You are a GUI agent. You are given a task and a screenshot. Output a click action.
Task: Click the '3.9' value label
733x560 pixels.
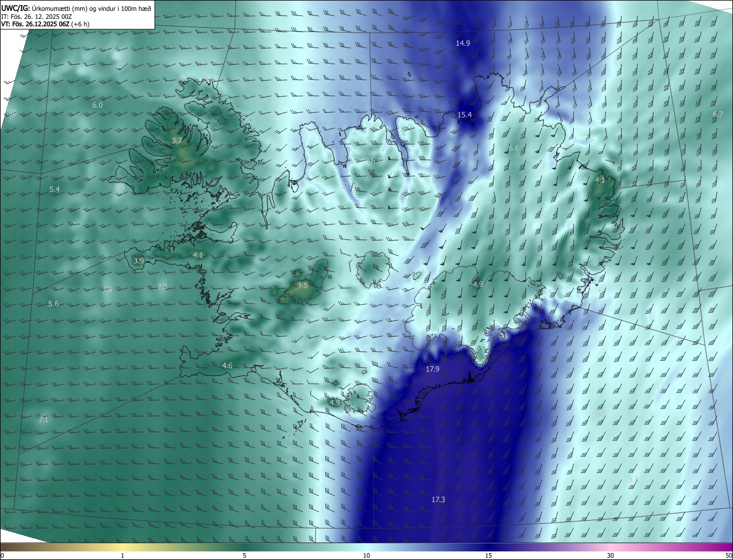(139, 261)
